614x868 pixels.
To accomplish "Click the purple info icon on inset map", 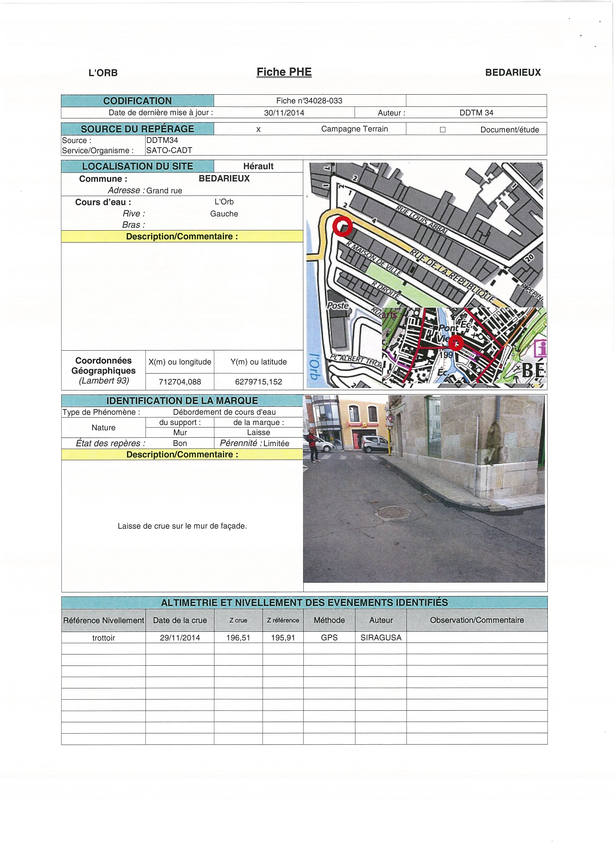I will (x=541, y=348).
